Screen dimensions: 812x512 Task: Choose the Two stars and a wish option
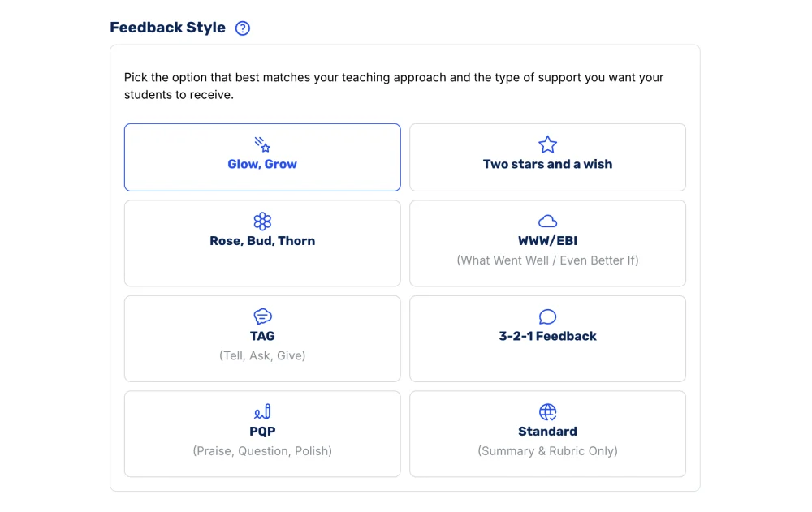pyautogui.click(x=547, y=157)
